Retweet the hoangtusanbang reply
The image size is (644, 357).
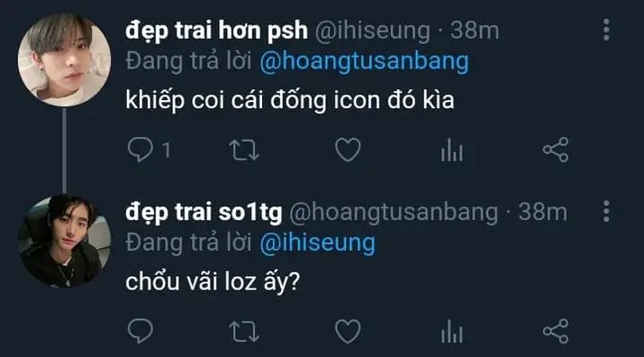point(244,332)
